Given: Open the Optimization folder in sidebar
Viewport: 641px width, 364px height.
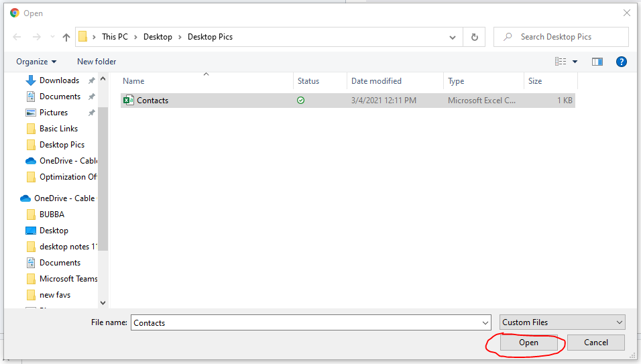Looking at the screenshot, I should tap(61, 177).
